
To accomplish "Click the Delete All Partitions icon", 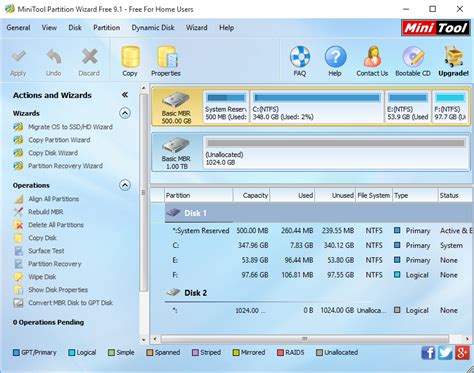I will coord(19,225).
